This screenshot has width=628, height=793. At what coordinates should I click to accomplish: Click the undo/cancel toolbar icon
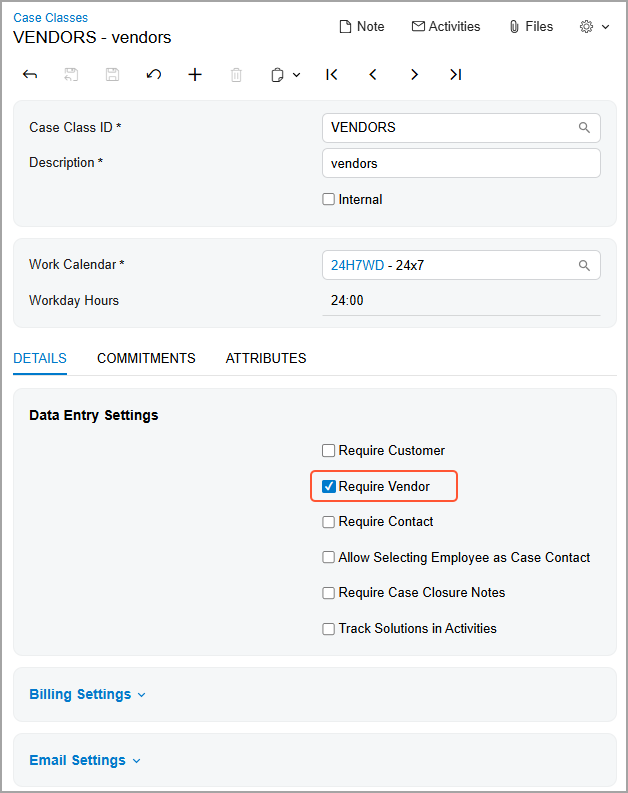(x=154, y=75)
